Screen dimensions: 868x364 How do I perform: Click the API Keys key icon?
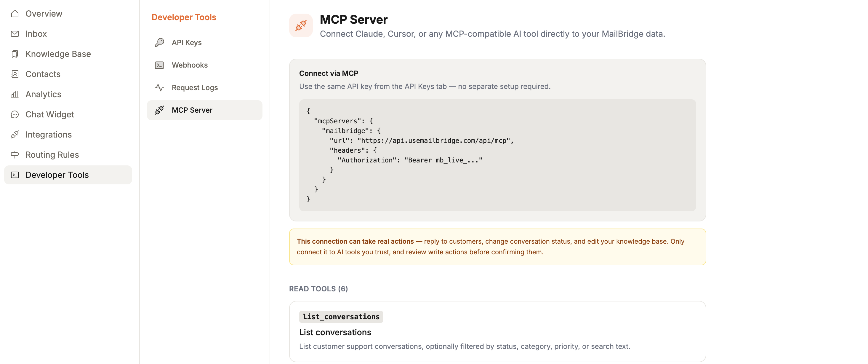pyautogui.click(x=159, y=42)
